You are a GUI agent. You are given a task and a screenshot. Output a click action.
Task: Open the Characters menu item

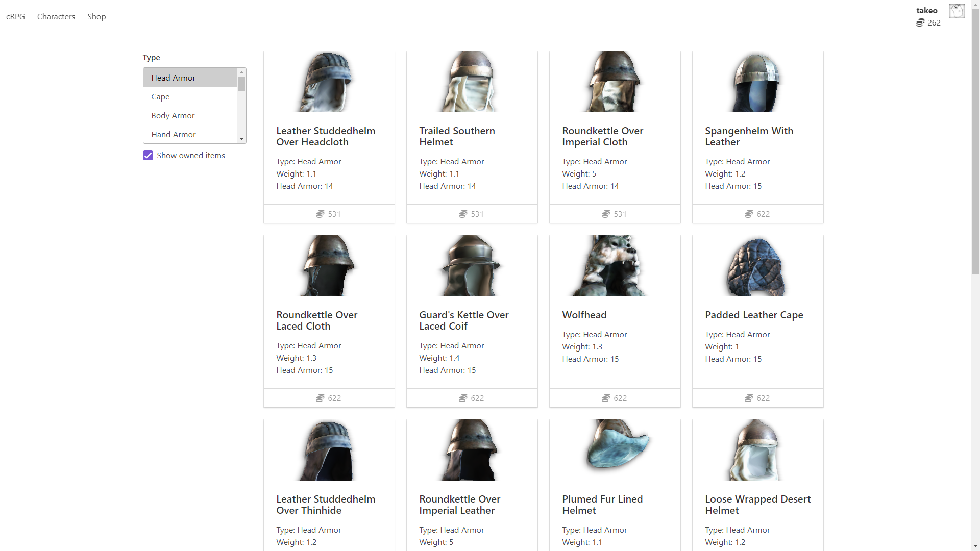(56, 17)
